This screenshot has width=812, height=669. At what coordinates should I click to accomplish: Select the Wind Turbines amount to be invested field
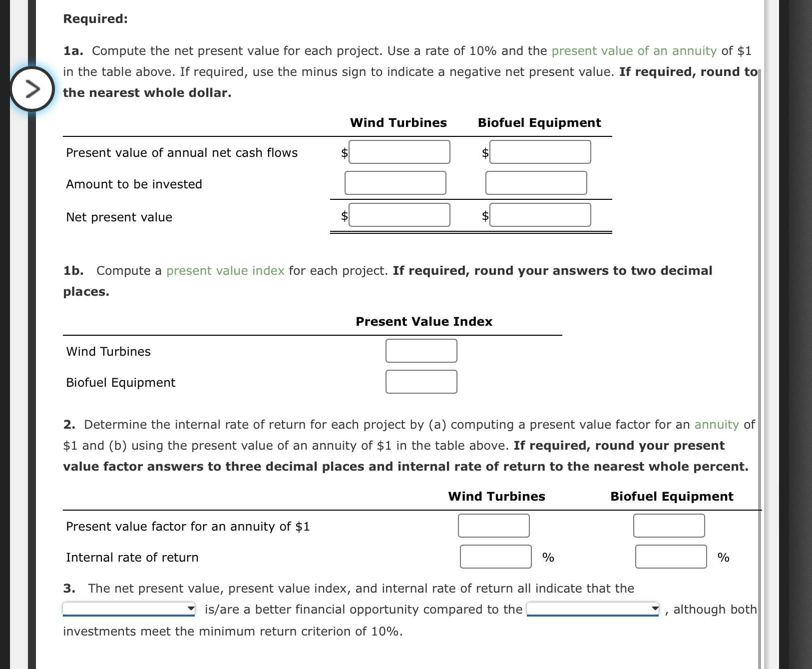(x=395, y=183)
